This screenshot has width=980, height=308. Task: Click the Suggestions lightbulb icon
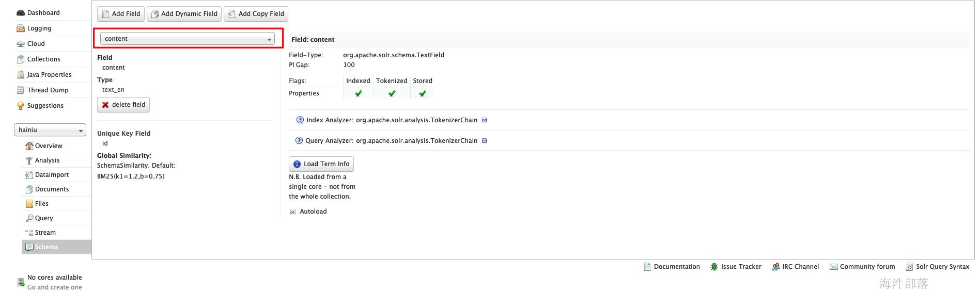pyautogui.click(x=21, y=106)
